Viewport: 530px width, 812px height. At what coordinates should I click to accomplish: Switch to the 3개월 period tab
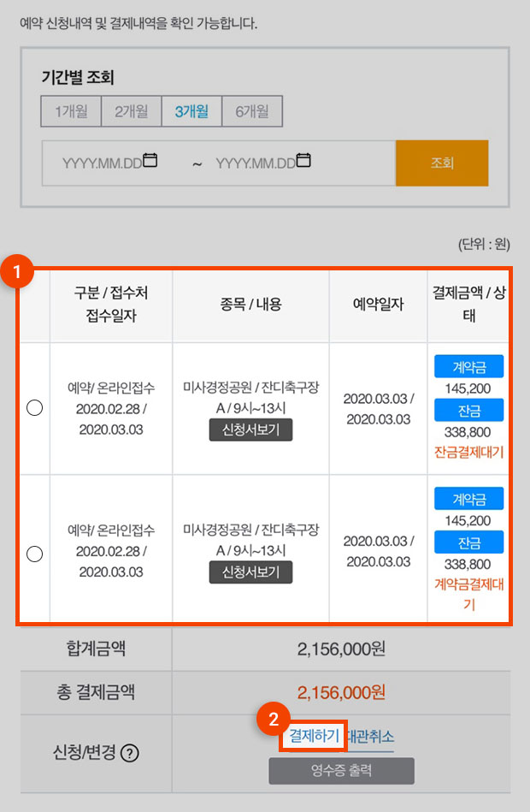tap(192, 111)
